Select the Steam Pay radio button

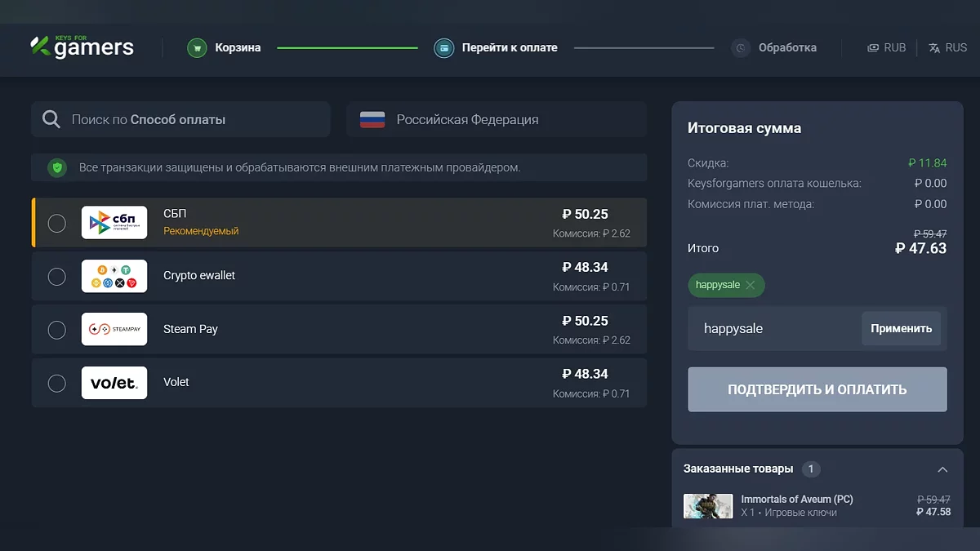(x=56, y=330)
